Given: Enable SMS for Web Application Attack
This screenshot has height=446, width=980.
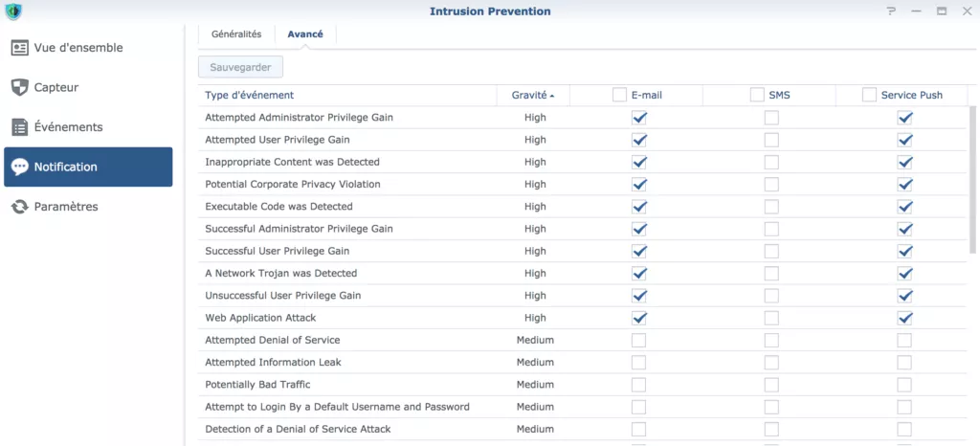Looking at the screenshot, I should (772, 318).
